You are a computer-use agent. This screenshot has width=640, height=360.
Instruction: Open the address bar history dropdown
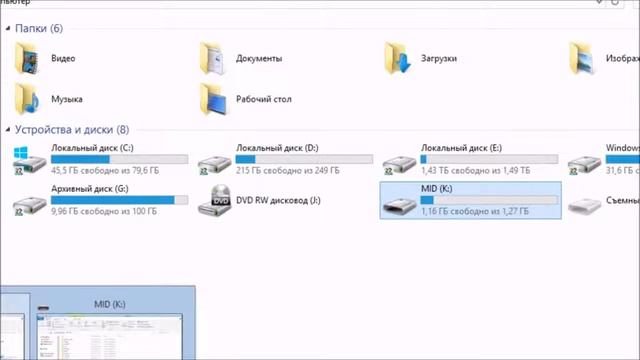599,2
